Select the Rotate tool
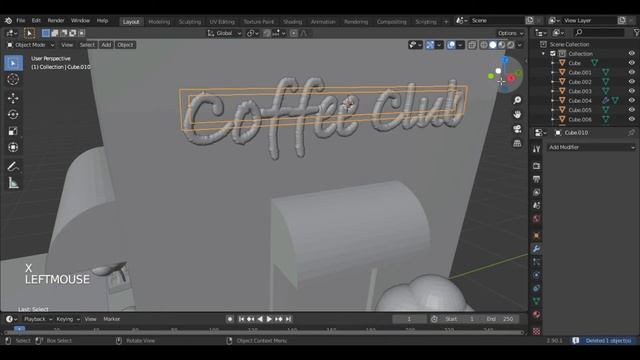 pyautogui.click(x=13, y=115)
